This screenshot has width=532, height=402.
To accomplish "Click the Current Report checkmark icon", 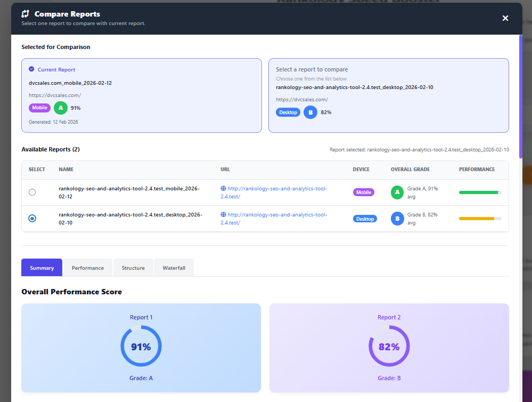I will pos(31,69).
